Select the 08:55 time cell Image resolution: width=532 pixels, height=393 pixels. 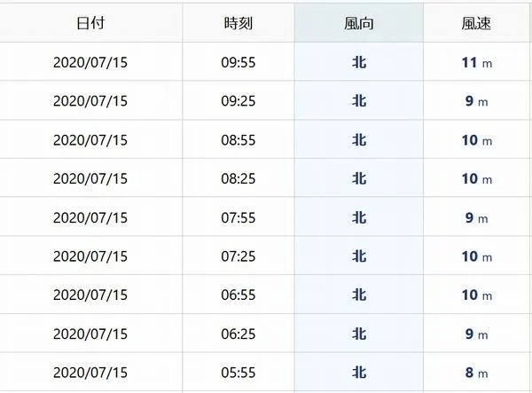239,140
